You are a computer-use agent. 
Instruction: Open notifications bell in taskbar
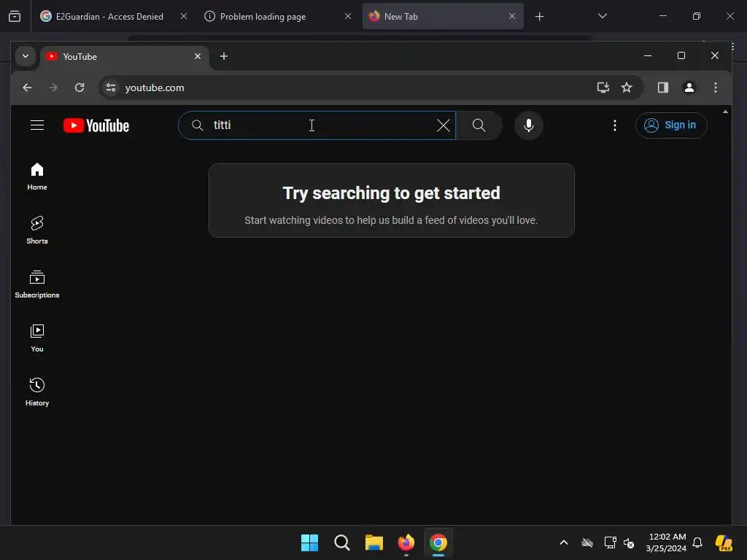pyautogui.click(x=697, y=542)
